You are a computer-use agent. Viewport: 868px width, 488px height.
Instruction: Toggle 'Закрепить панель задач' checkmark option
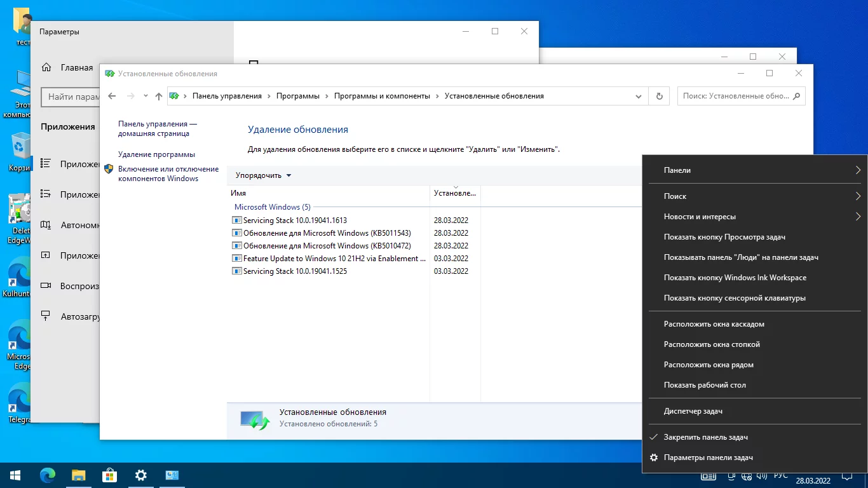(x=705, y=437)
